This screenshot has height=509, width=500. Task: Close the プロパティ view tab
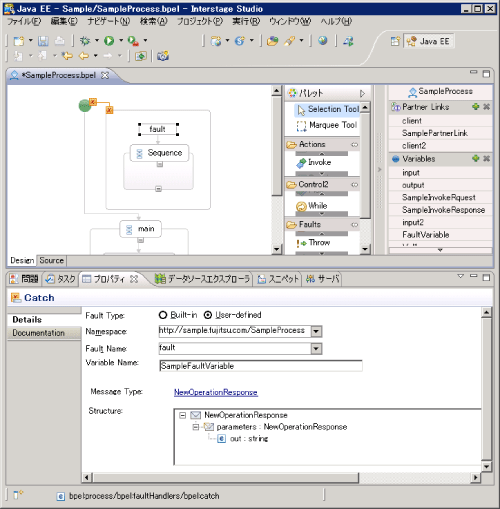[134, 279]
